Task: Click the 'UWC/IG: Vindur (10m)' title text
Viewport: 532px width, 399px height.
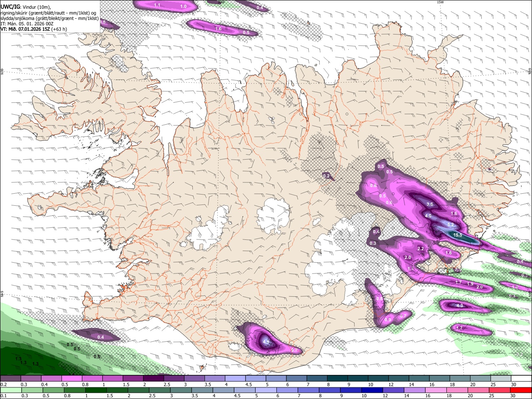Action: coord(26,7)
